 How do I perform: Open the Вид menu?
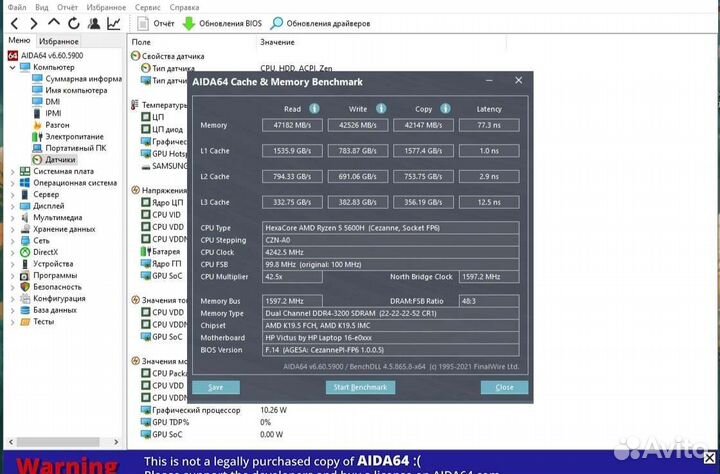pos(41,7)
